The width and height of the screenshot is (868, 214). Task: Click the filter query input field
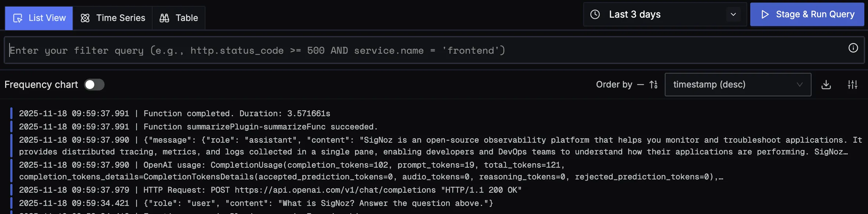pyautogui.click(x=257, y=50)
